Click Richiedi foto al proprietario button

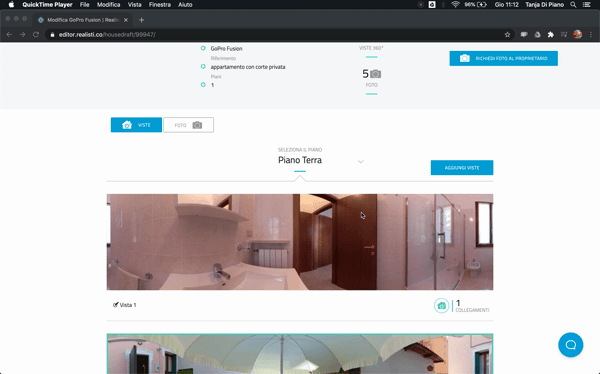pos(504,59)
